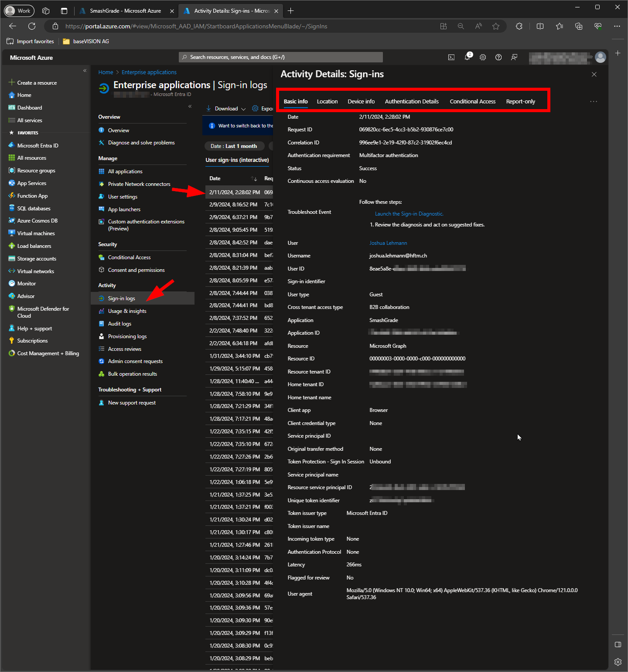
Task: Open Sign-in logs under Activity
Action: point(143,298)
